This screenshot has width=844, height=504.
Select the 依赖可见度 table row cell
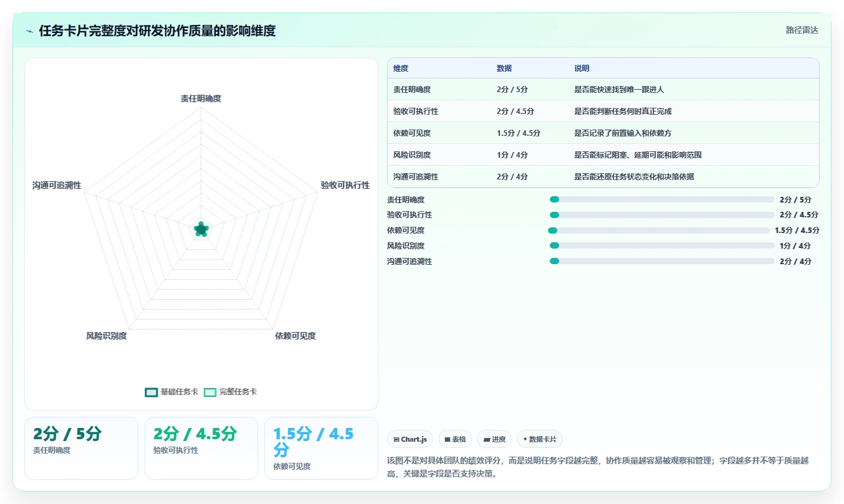click(412, 133)
